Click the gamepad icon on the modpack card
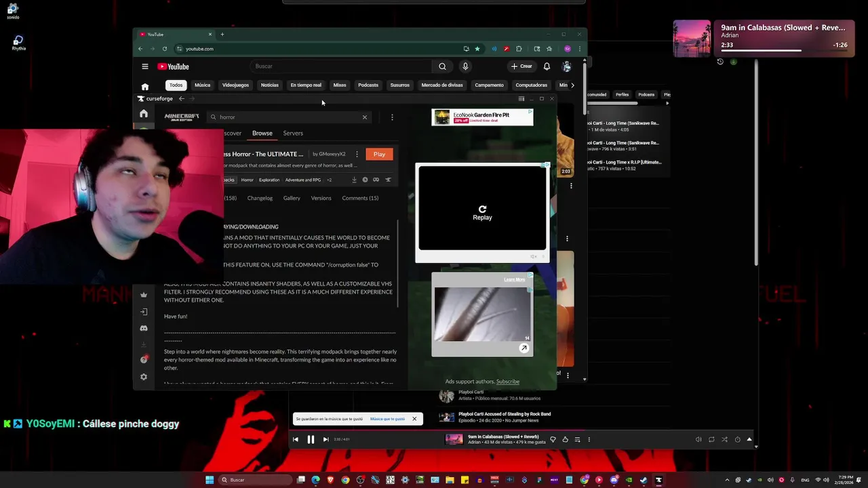The image size is (868, 488). 376,180
